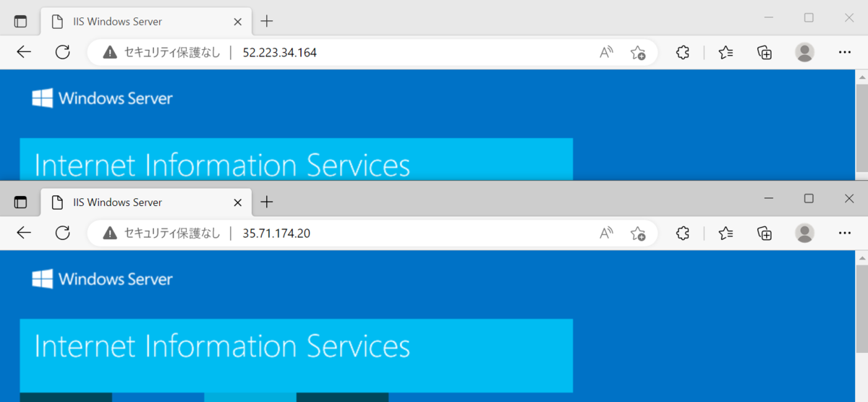Click the Internet Information Services banner in bottom window
Screen dimensions: 868x402
click(296, 355)
